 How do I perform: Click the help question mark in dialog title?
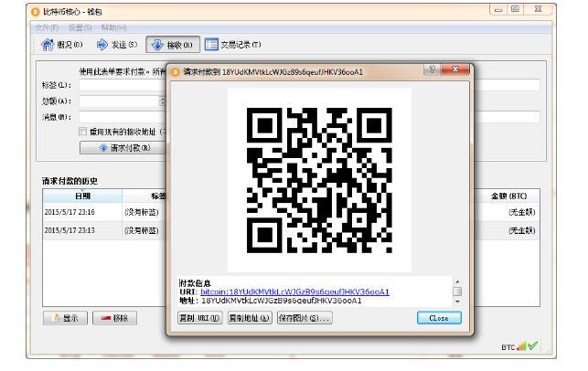tap(432, 69)
